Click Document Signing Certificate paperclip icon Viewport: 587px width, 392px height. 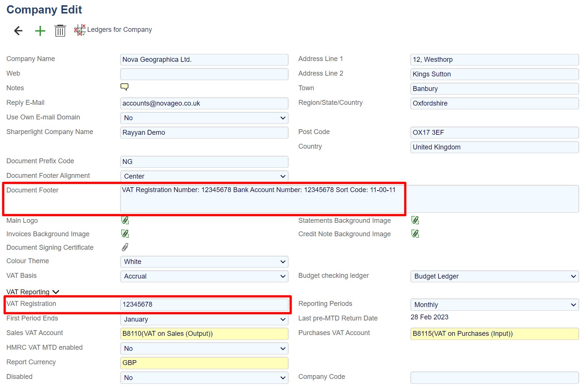125,247
